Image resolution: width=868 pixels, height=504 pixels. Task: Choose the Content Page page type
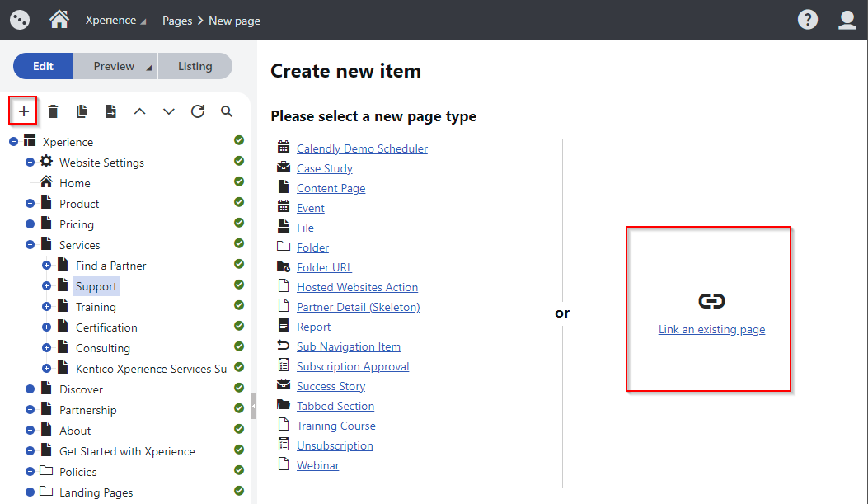[x=331, y=188]
